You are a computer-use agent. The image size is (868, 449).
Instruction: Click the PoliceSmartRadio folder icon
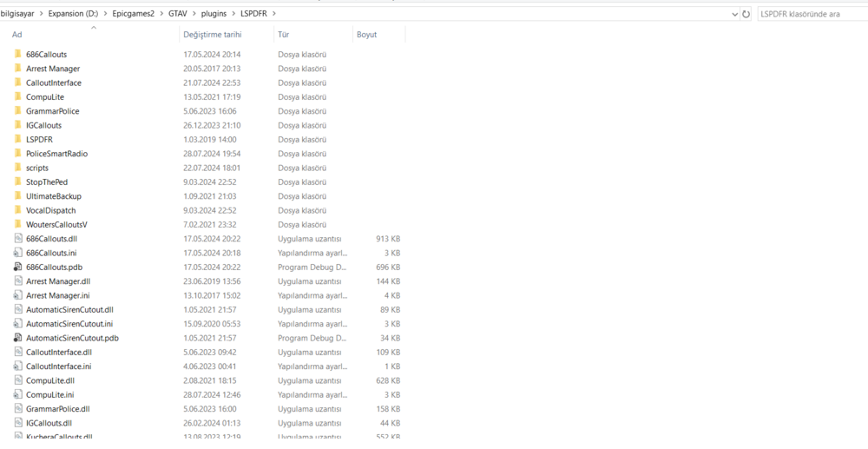point(17,154)
